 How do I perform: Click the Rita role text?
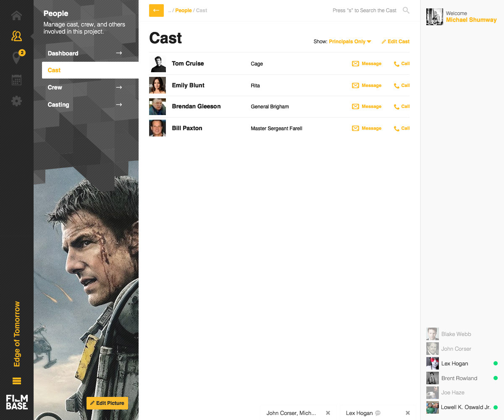click(255, 86)
